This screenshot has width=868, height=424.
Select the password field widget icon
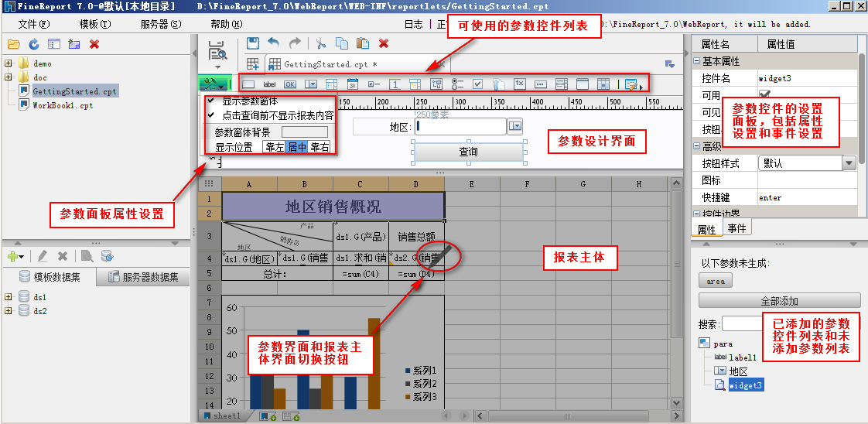[x=541, y=84]
